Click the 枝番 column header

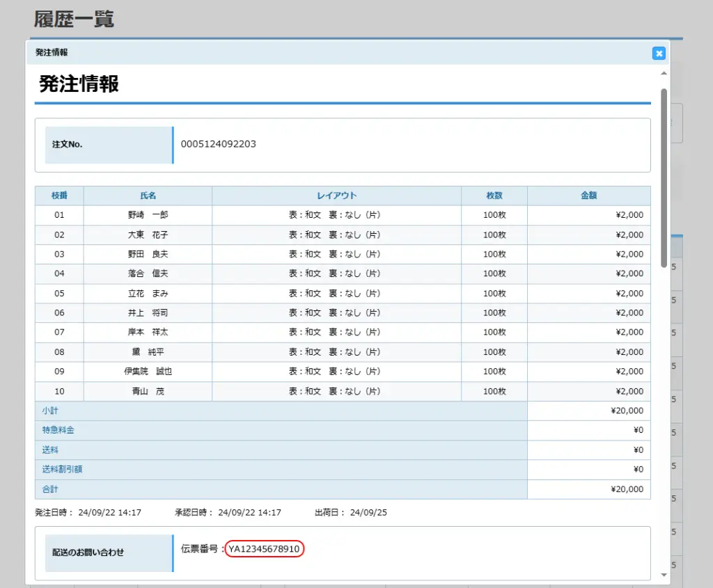59,196
